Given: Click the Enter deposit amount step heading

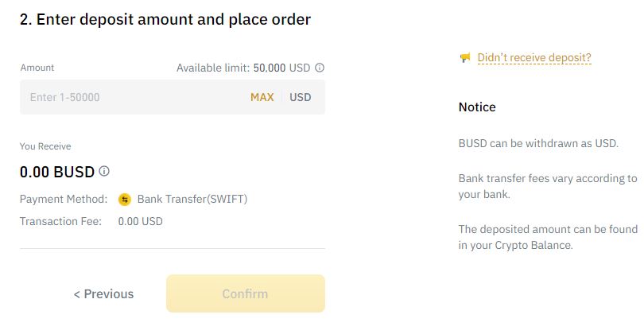Looking at the screenshot, I should click(x=165, y=20).
